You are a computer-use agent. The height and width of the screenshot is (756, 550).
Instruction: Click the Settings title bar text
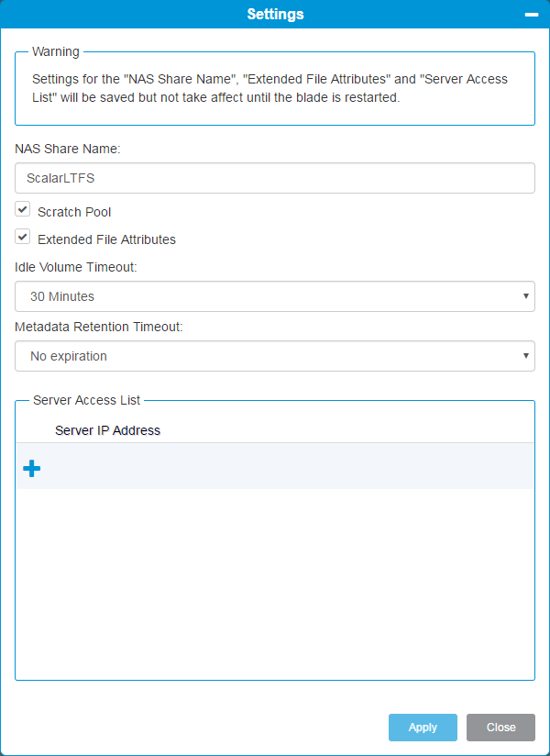tap(275, 15)
